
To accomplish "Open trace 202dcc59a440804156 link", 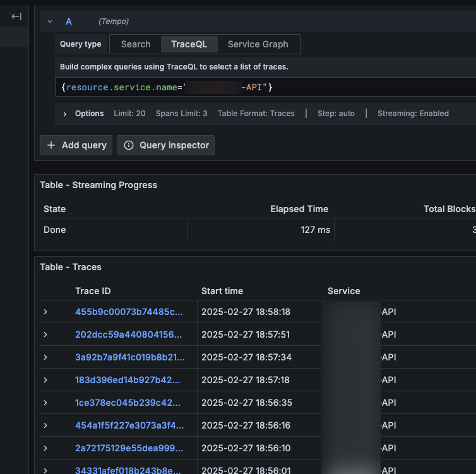I will click(129, 335).
